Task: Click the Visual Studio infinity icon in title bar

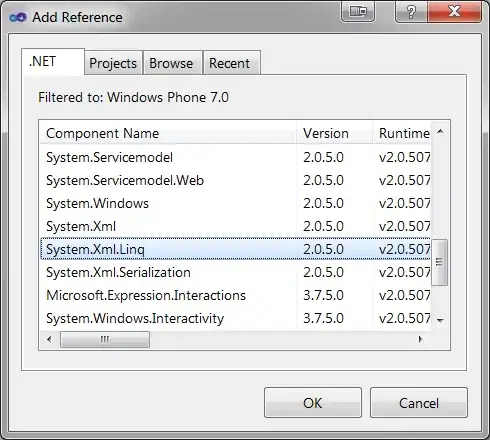Action: coord(18,17)
